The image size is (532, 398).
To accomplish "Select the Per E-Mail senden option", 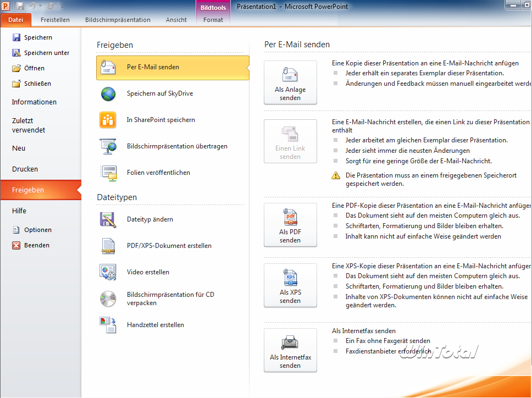I will [173, 68].
